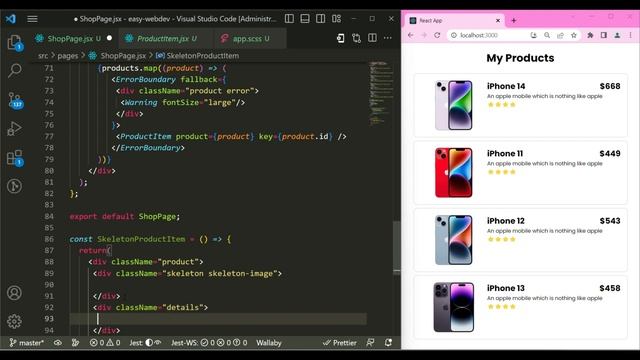
Task: Open the Run and Debug view
Action: [14, 129]
